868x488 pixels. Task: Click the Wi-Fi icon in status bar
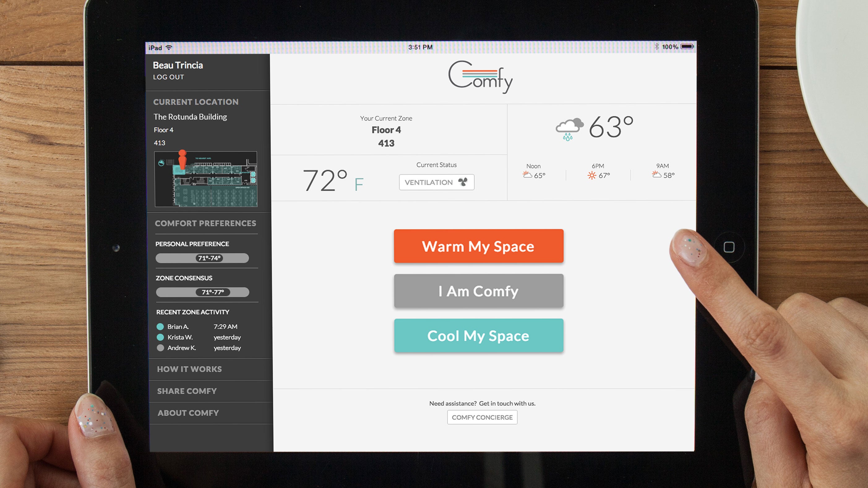pos(169,48)
